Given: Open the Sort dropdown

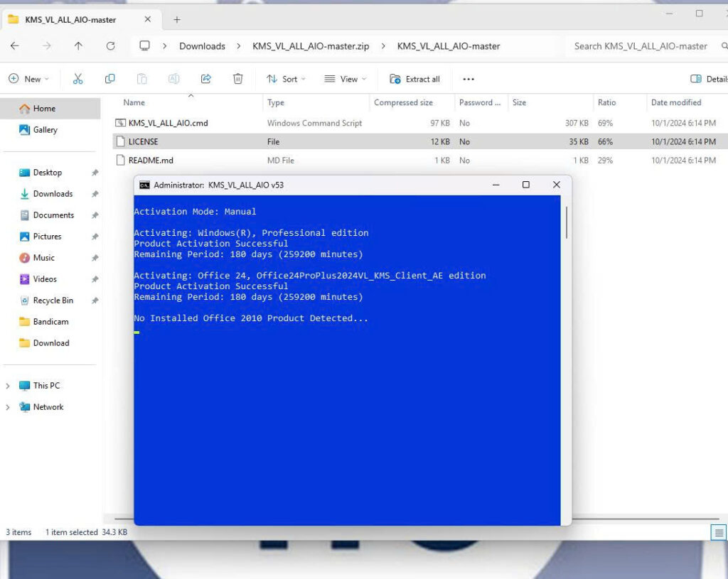Looking at the screenshot, I should click(286, 79).
